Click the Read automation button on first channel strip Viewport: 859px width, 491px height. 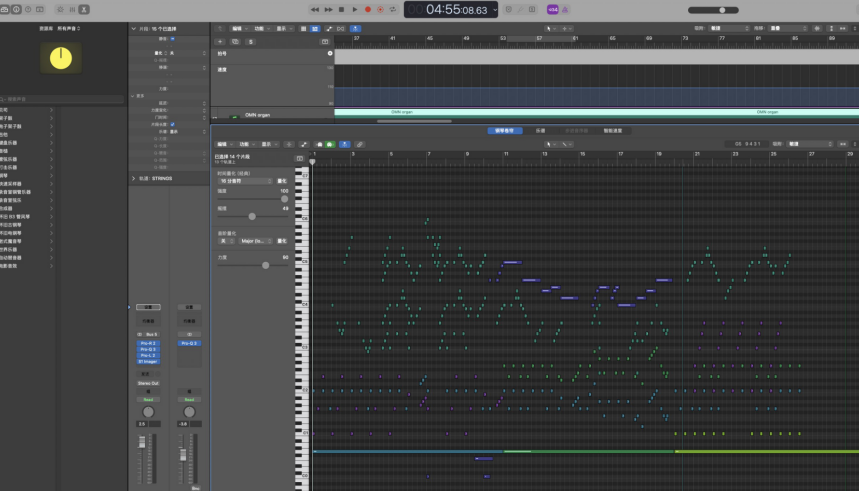tap(148, 398)
